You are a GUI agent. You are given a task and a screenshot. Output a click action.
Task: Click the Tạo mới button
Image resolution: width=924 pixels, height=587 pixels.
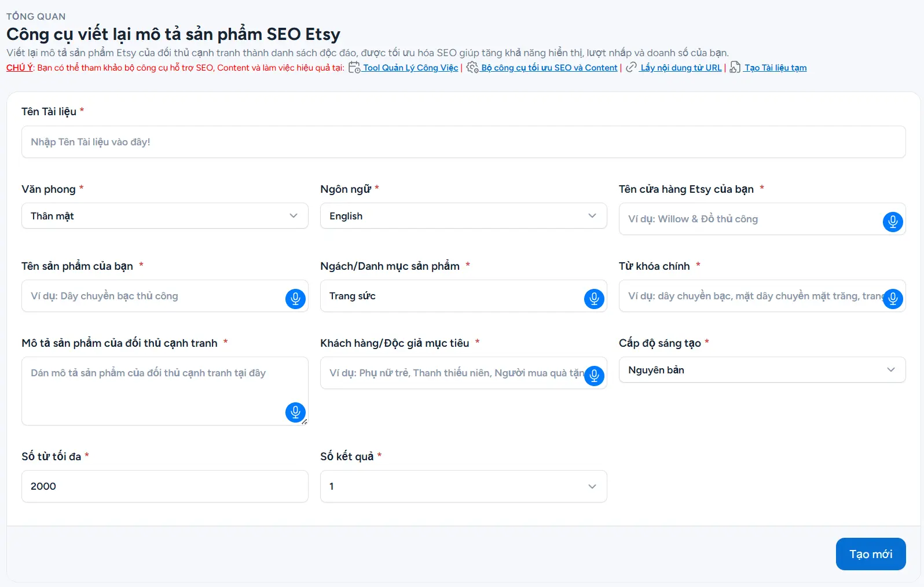click(871, 554)
